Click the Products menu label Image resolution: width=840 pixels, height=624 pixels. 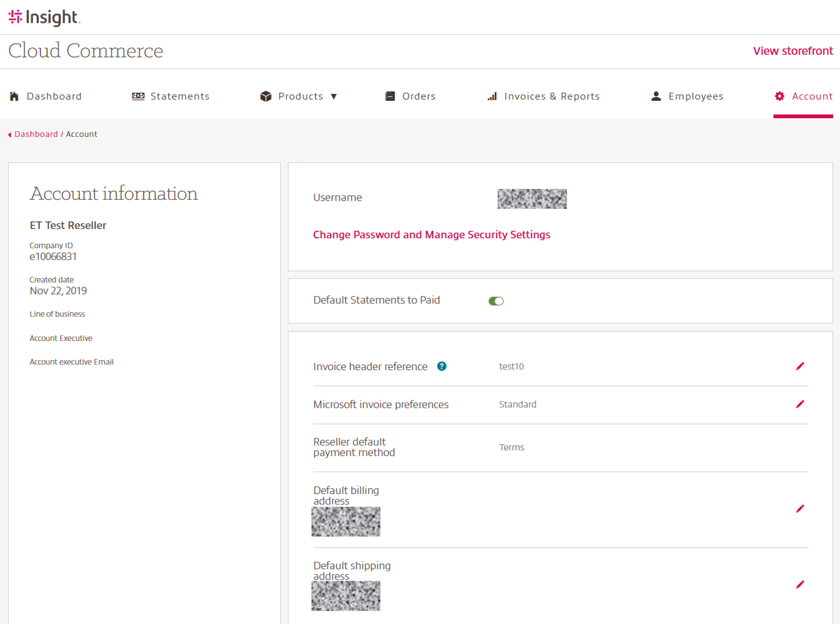[x=301, y=96]
